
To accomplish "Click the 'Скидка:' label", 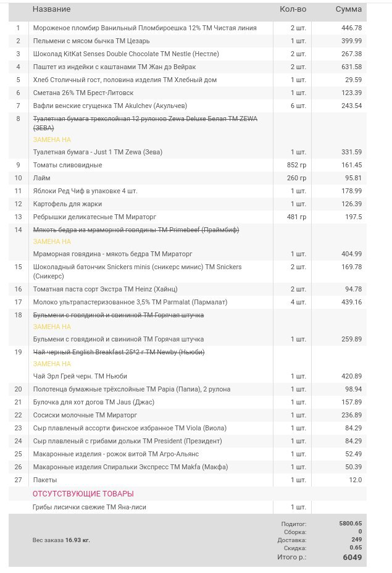I will 295,548.
